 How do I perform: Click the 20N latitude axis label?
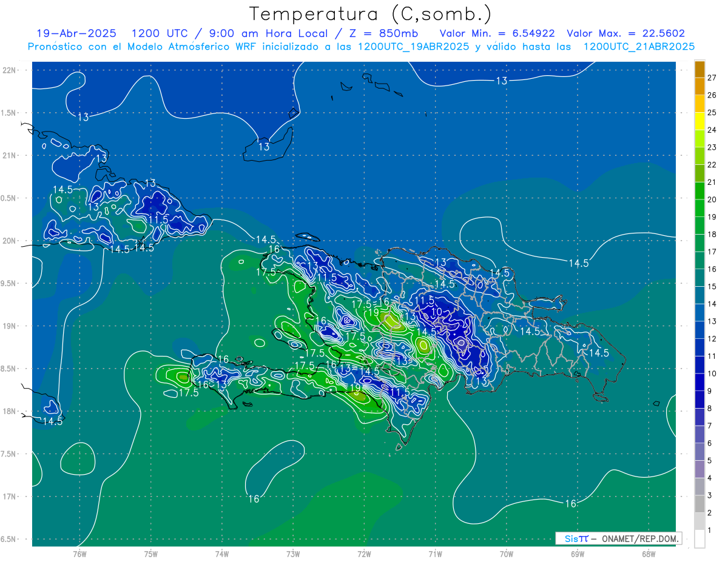coord(10,241)
